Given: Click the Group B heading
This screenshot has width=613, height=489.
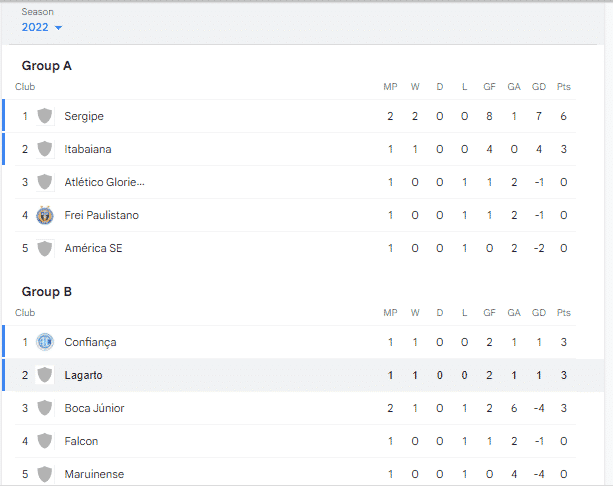Looking at the screenshot, I should click(47, 292).
